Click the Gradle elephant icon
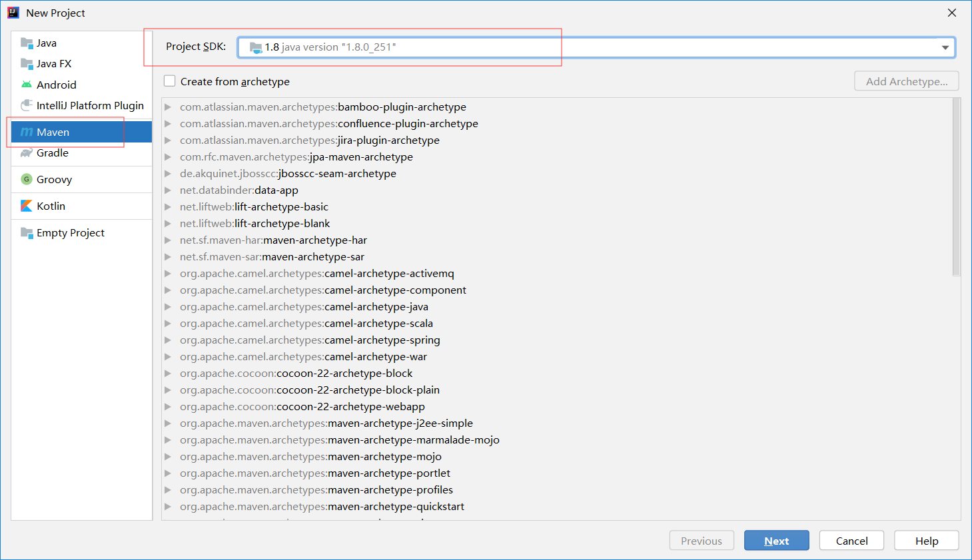The width and height of the screenshot is (972, 560). coord(27,153)
